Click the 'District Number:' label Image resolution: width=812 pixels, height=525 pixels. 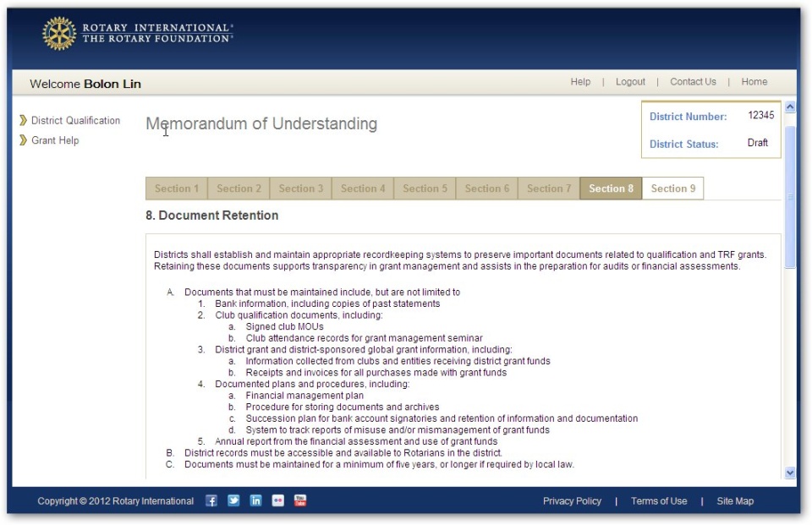689,117
